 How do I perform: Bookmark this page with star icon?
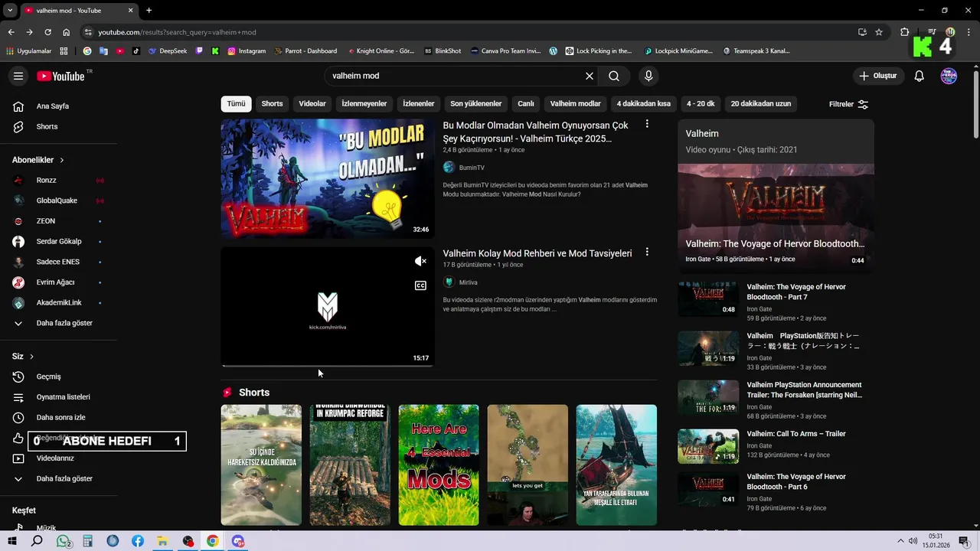click(879, 32)
